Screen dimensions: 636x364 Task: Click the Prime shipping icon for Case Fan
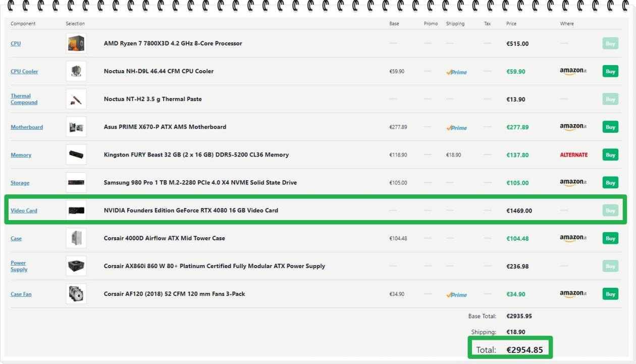click(x=456, y=294)
